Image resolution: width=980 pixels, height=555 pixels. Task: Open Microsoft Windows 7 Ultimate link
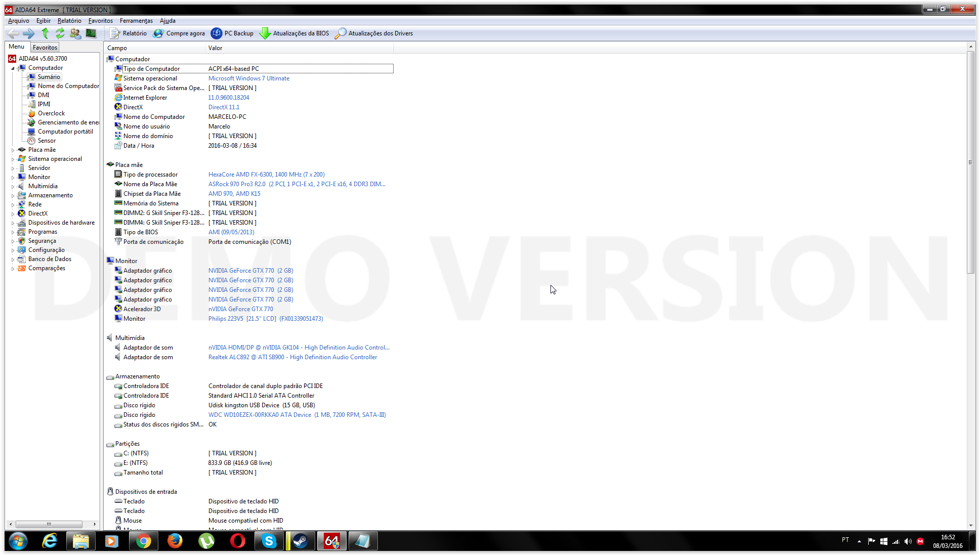[x=249, y=78]
